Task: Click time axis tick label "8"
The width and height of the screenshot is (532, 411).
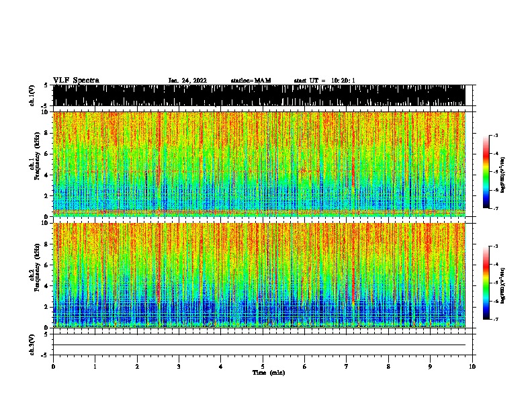Action: 388,367
